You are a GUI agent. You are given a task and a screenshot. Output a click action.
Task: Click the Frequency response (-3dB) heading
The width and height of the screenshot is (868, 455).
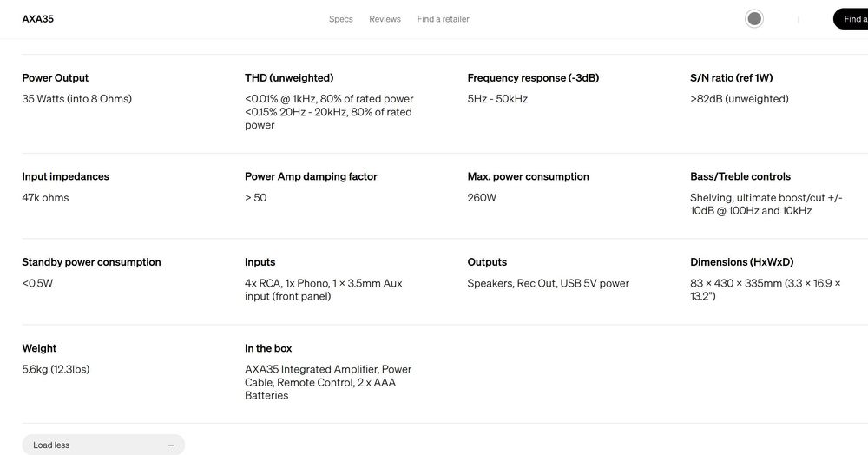[x=533, y=78]
